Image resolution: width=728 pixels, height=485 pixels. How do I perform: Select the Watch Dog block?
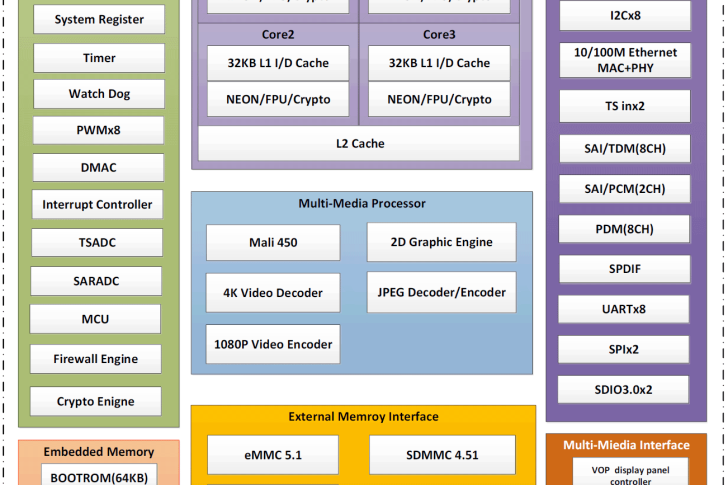tap(98, 94)
